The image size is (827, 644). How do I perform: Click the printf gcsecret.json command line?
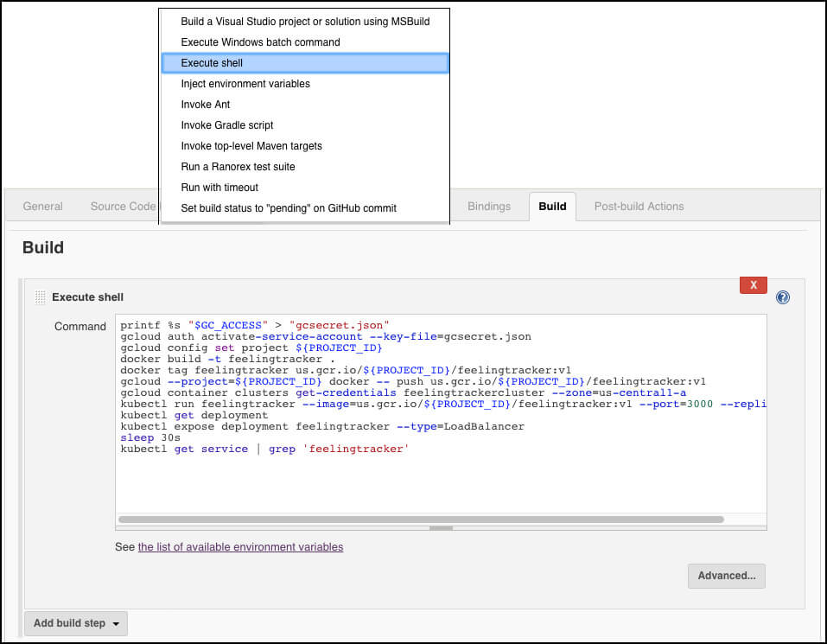255,325
